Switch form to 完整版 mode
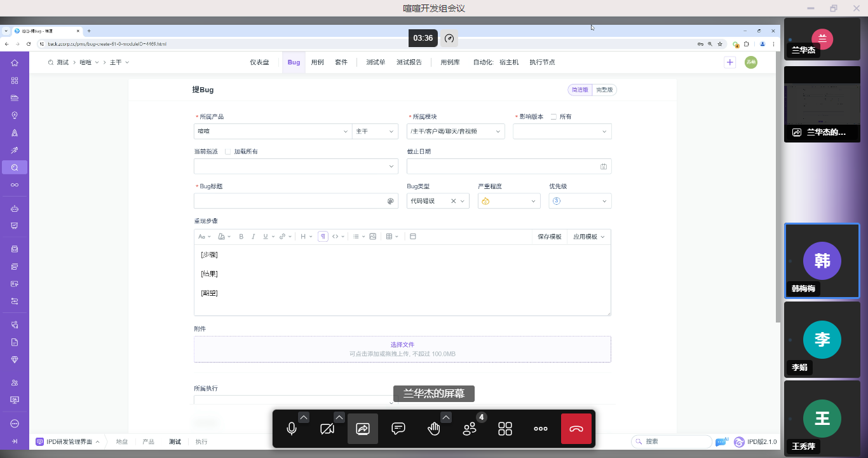The width and height of the screenshot is (868, 458). pos(604,90)
